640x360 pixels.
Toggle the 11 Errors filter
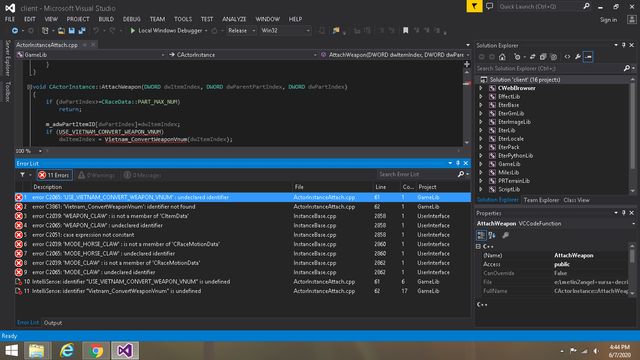pyautogui.click(x=54, y=175)
